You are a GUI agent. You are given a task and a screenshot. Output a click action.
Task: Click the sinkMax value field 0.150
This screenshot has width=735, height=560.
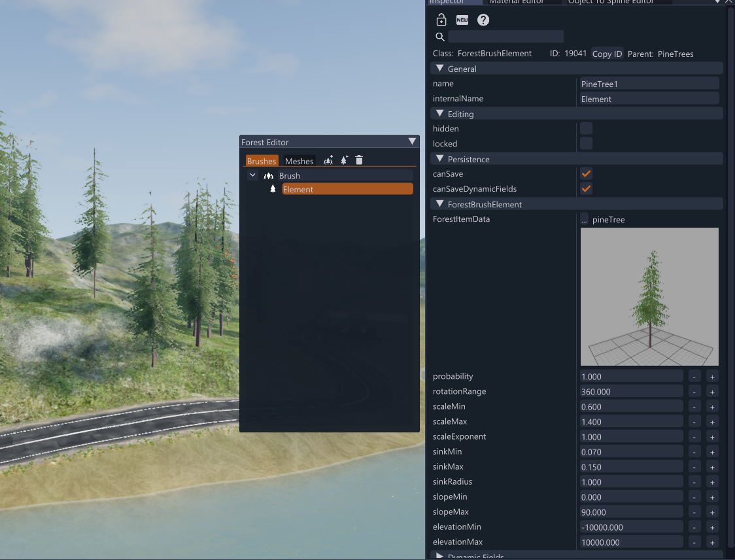(x=632, y=466)
